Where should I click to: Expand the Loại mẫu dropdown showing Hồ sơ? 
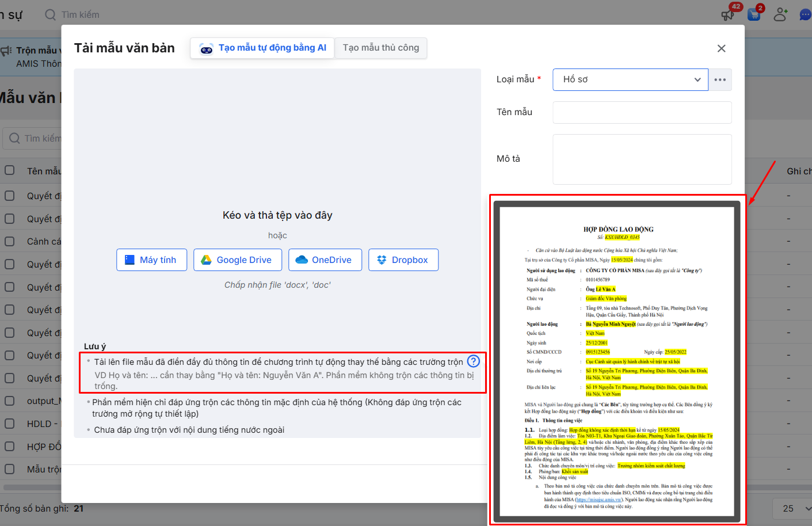click(x=631, y=79)
